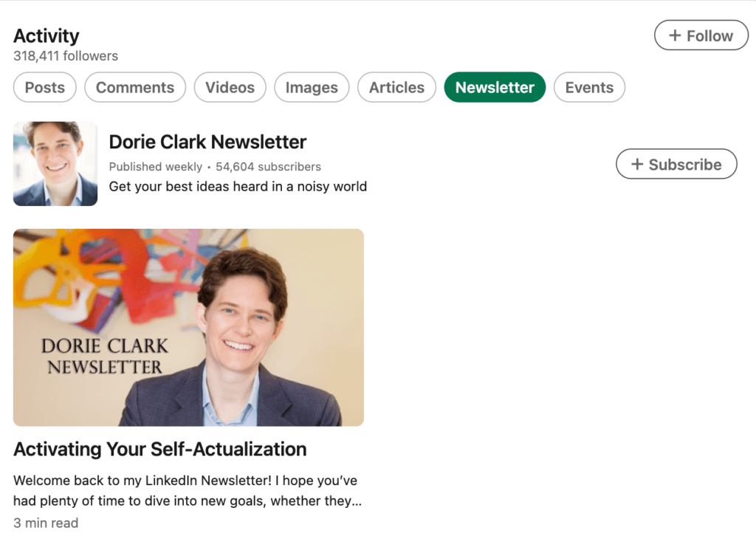Subscribe to the Dorie Clark Newsletter
This screenshot has width=756, height=539.
coord(676,164)
